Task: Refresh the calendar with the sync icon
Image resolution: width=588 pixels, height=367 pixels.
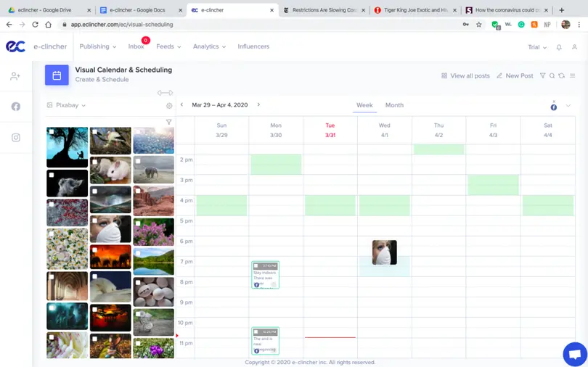Action: click(561, 75)
